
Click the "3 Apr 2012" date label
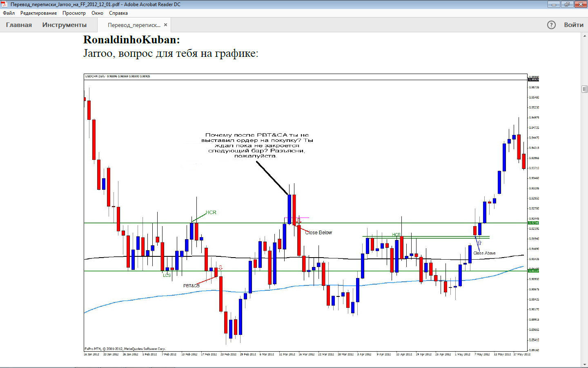tap(364, 355)
